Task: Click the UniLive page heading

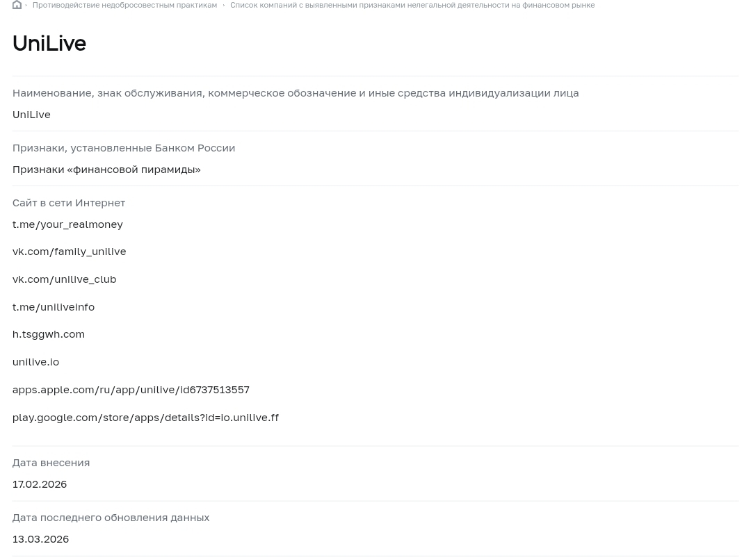Action: [x=49, y=43]
